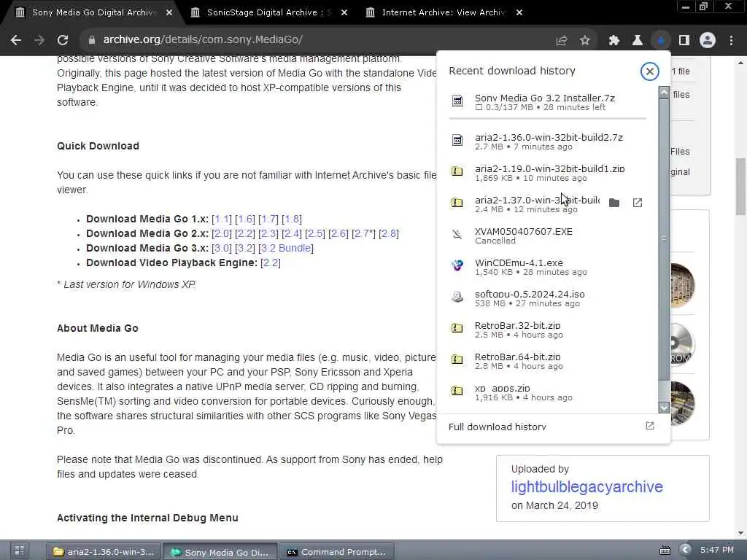Select Sony Media Go 3.2 Installer.7z download
This screenshot has height=560, width=747.
coord(548,102)
